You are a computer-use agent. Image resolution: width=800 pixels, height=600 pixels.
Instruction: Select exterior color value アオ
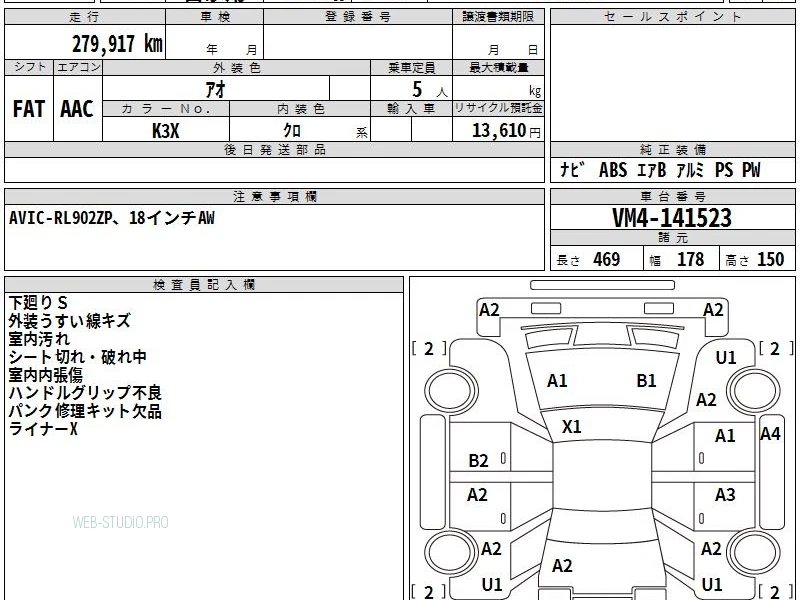[216, 89]
